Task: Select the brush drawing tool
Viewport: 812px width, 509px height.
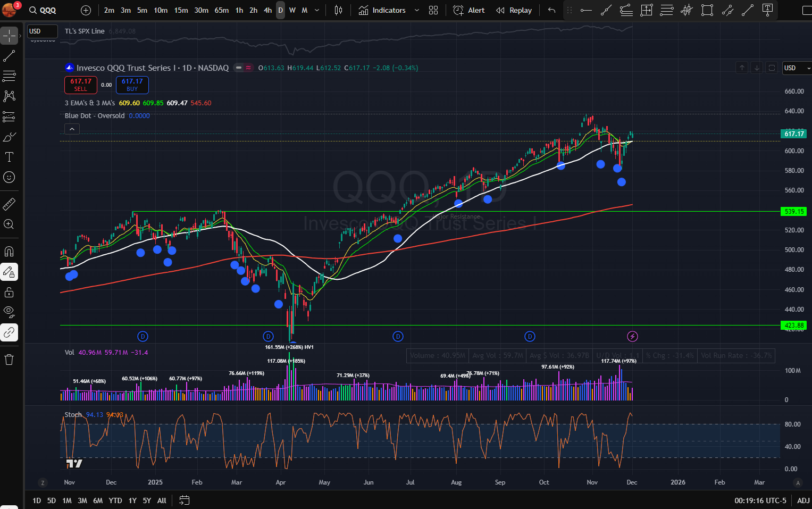Action: coord(9,137)
